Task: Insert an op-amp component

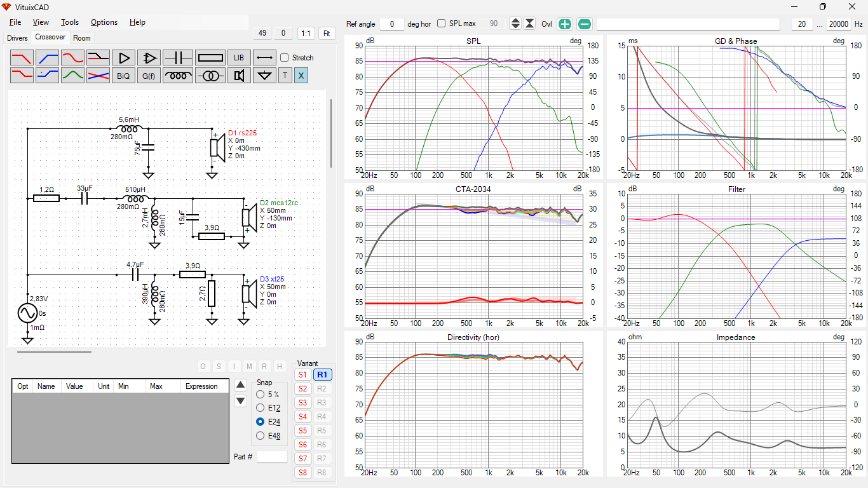Action: click(149, 58)
